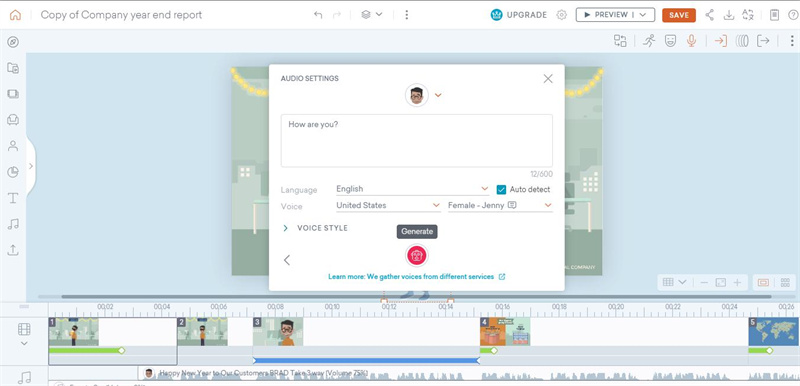Open the translate project icon

click(748, 15)
